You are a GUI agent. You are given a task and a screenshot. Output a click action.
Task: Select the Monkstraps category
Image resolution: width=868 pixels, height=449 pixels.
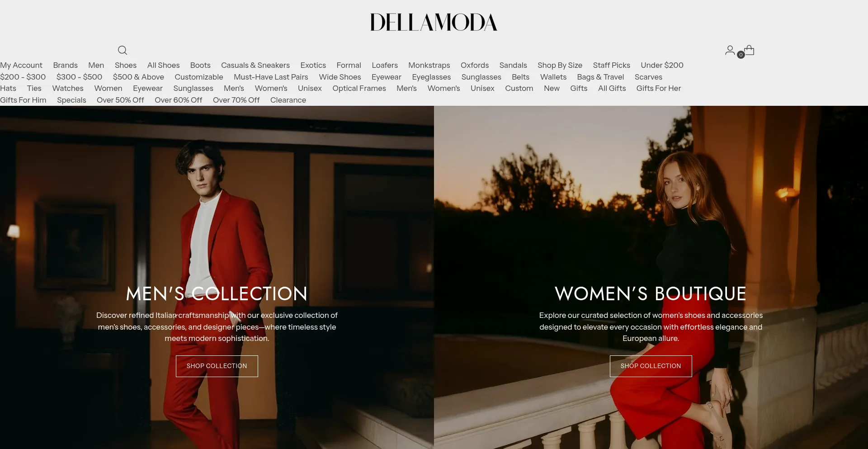429,65
